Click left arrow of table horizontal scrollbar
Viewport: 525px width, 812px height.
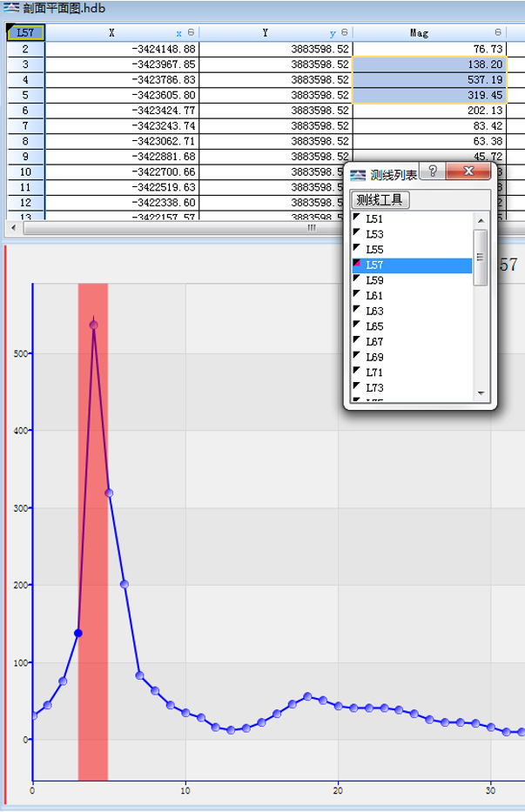(x=13, y=227)
